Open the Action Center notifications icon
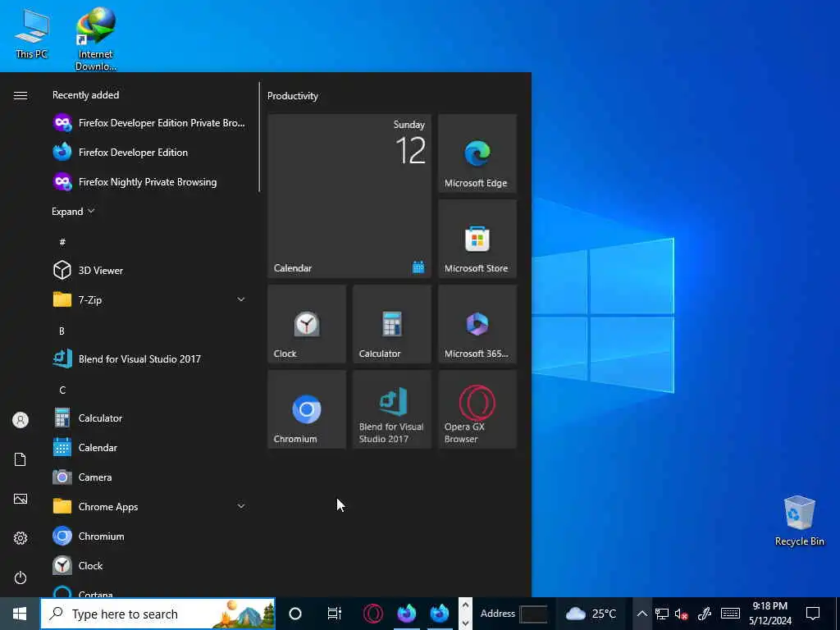 coord(813,614)
